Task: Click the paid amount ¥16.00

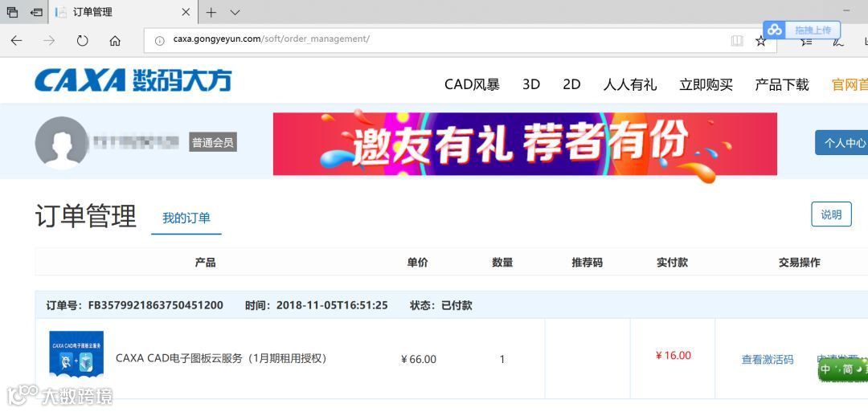Action: tap(674, 355)
